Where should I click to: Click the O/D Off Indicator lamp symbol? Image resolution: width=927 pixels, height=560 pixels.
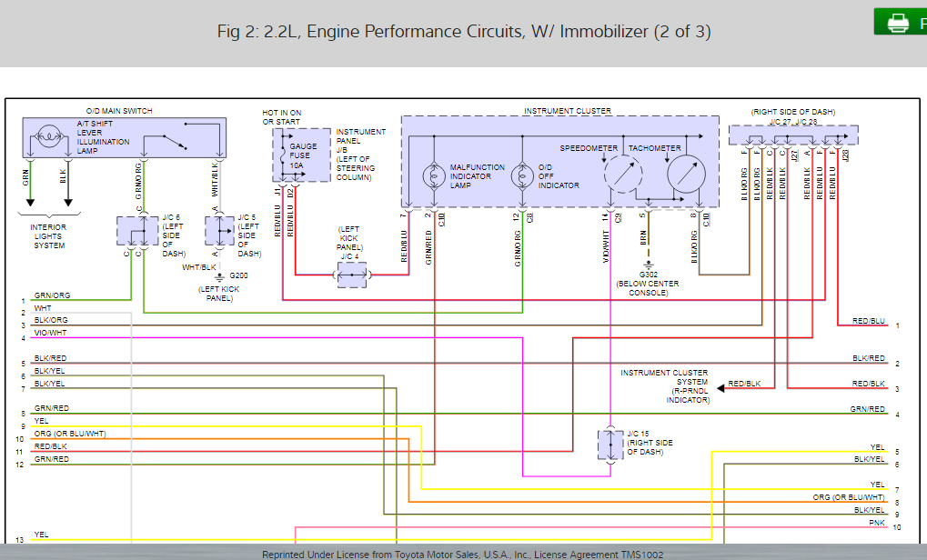coord(523,175)
